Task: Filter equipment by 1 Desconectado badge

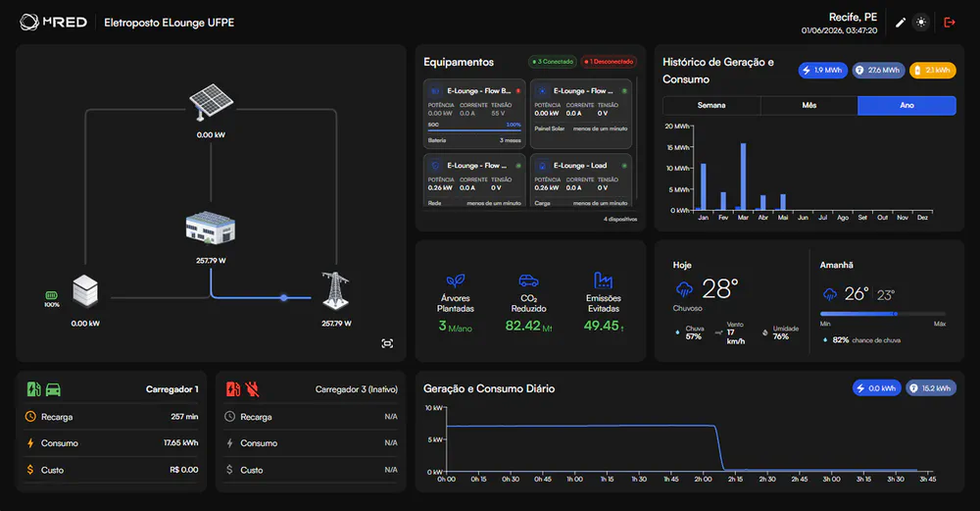Action: [609, 62]
